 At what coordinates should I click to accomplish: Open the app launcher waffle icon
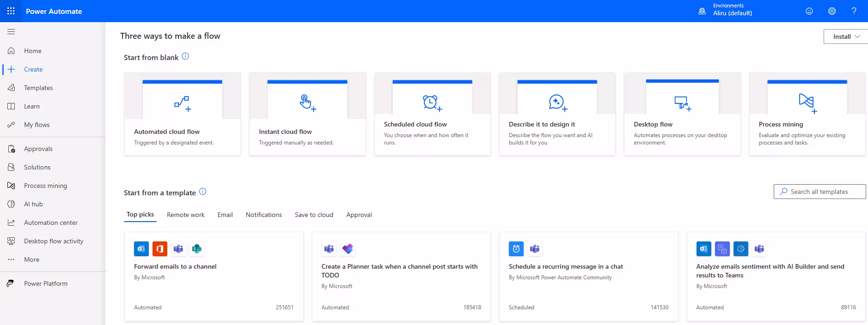point(11,11)
